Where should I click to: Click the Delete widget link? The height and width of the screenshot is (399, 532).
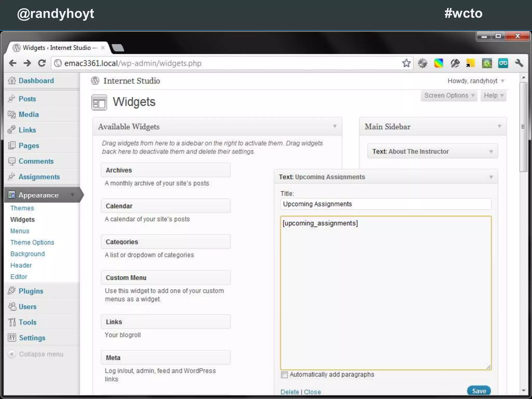tap(289, 392)
